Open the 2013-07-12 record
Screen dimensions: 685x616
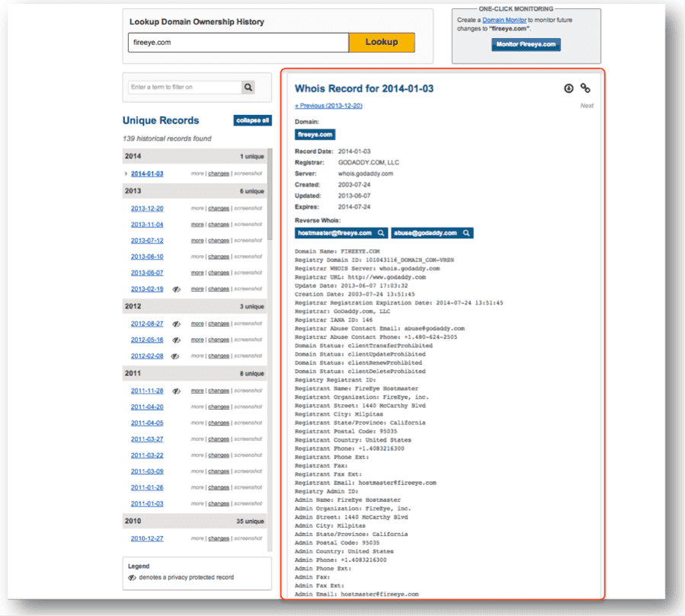[x=147, y=241]
